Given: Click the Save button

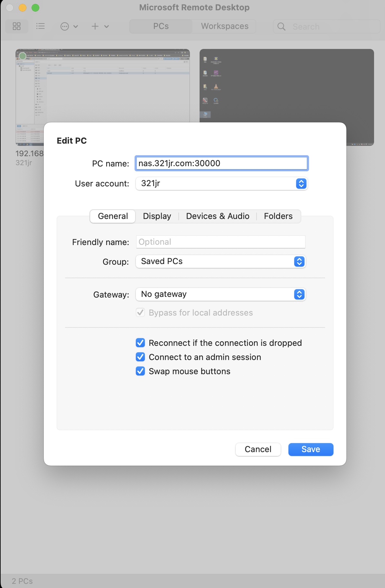Looking at the screenshot, I should click(x=311, y=449).
